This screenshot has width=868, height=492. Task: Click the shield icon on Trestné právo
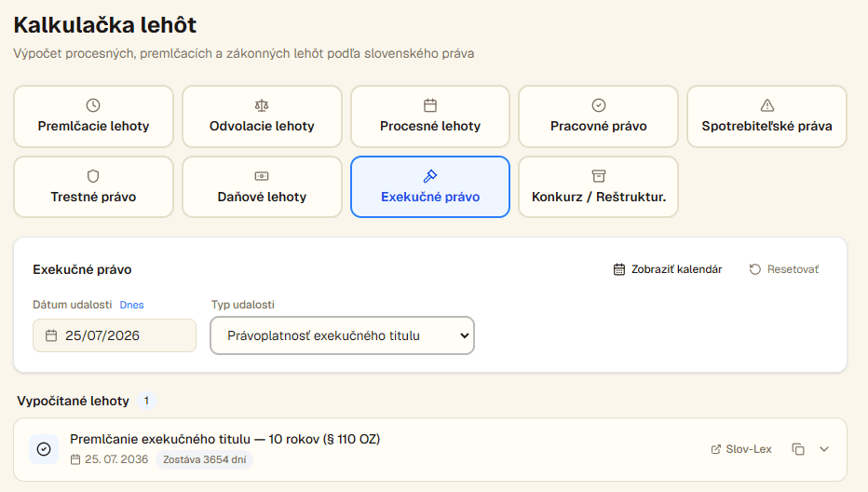93,176
